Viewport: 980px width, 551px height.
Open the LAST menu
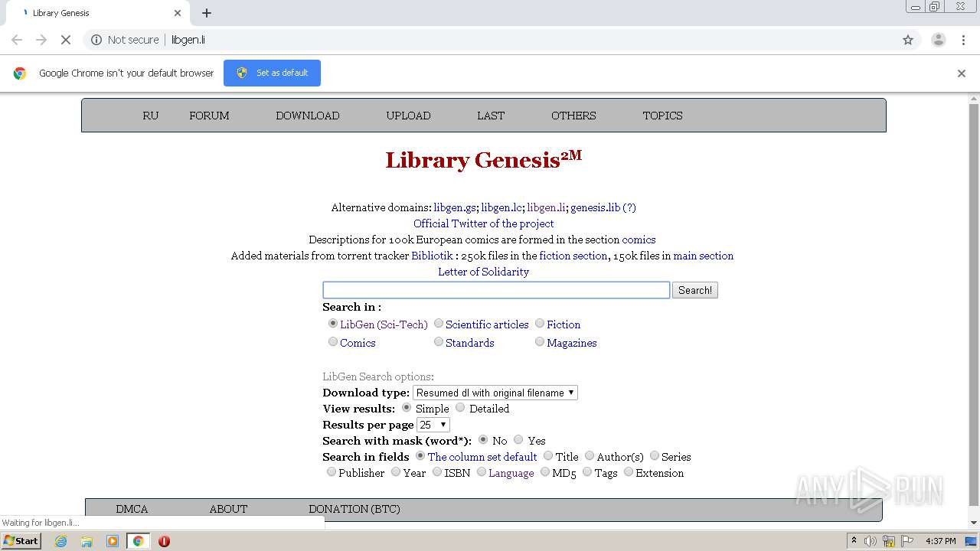coord(491,116)
